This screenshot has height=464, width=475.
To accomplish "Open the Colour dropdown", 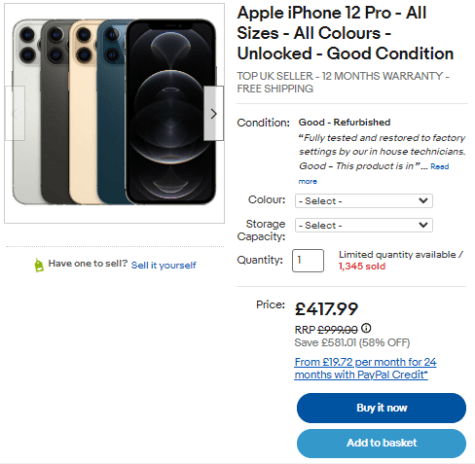I will point(364,201).
